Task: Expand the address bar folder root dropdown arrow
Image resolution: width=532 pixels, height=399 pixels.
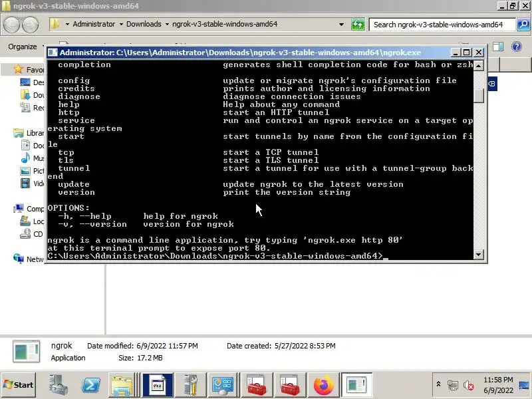Action: click(67, 25)
